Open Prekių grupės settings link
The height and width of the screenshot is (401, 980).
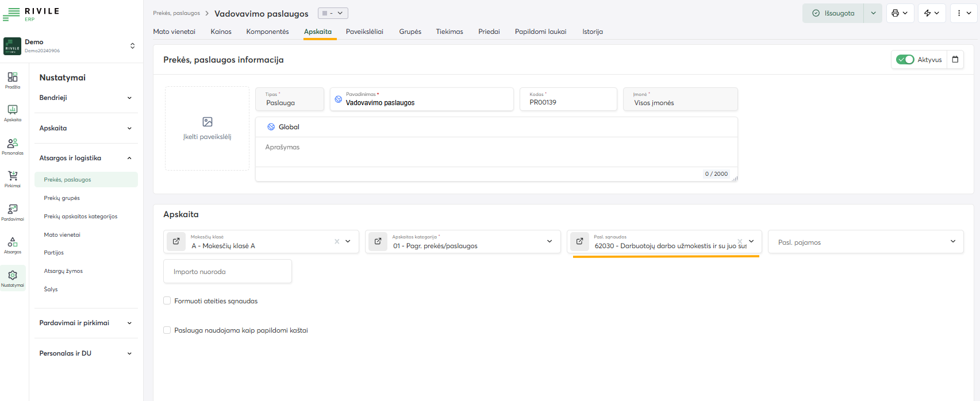tap(62, 198)
